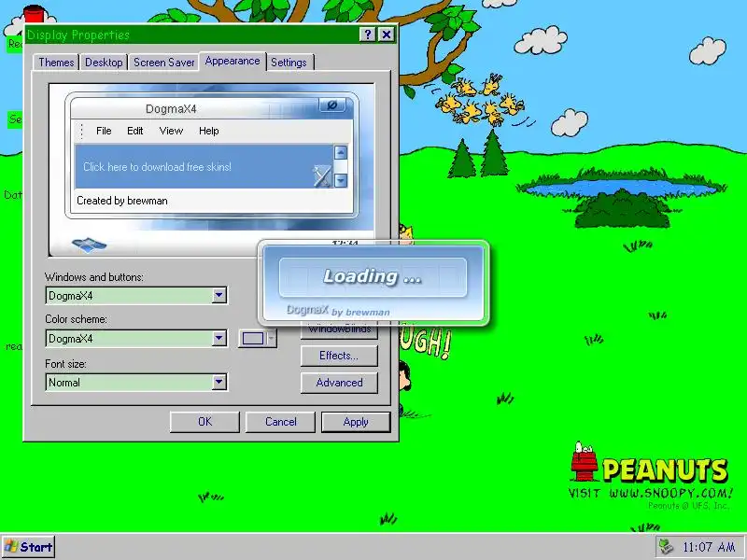Screen dimensions: 747x560
Task: Click the Windows flag icon on Start button
Action: (x=10, y=547)
